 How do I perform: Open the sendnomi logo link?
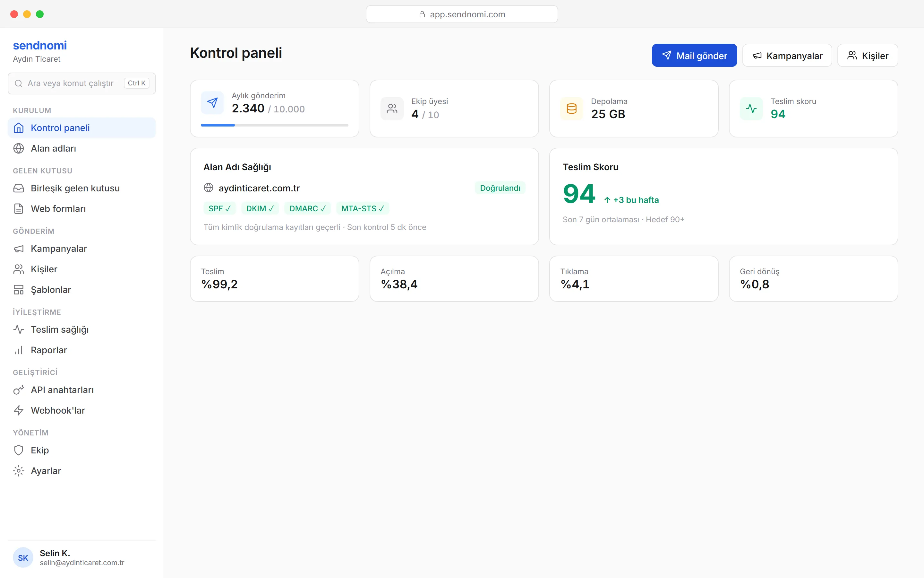(x=40, y=45)
